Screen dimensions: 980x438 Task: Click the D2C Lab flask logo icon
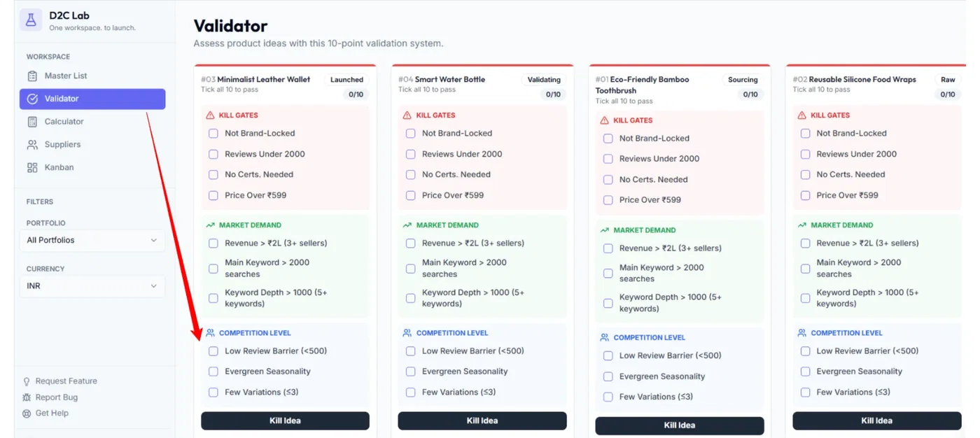pos(31,20)
